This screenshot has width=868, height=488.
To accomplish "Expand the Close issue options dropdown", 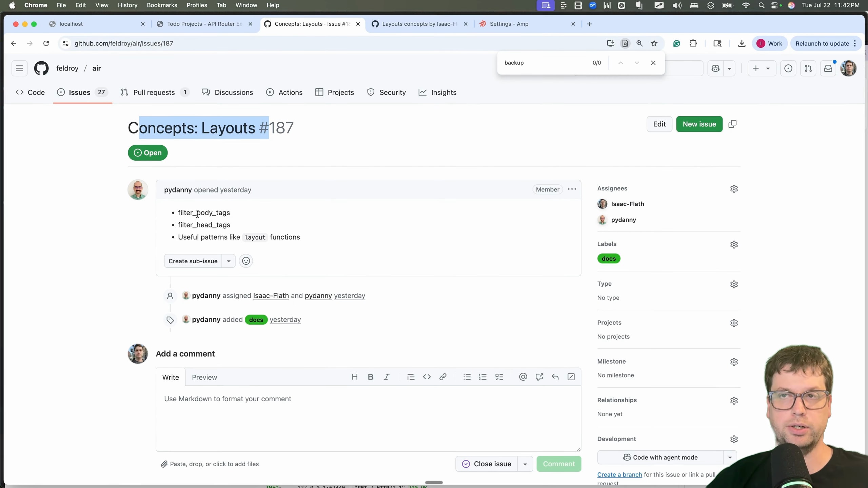I will click(525, 464).
